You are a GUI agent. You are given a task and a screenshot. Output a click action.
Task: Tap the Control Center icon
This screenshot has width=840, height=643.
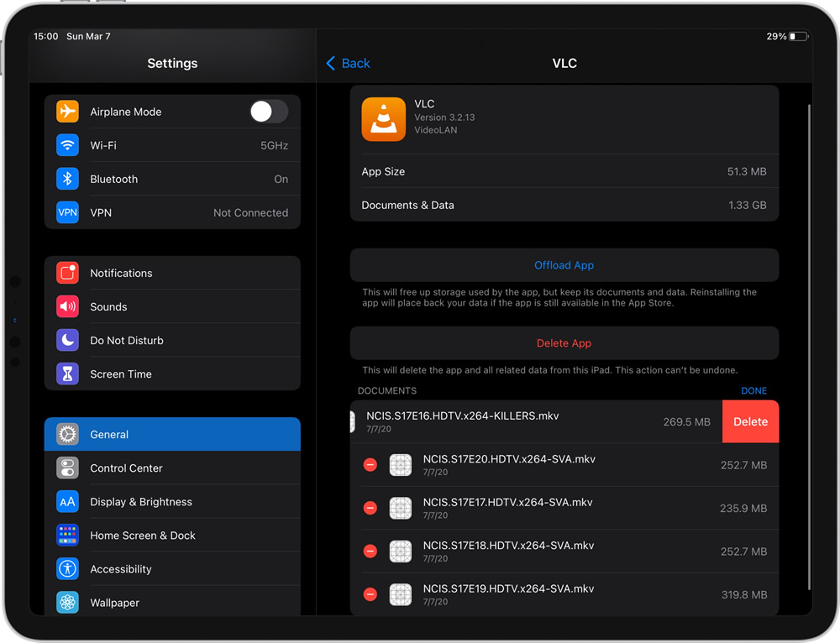click(67, 468)
